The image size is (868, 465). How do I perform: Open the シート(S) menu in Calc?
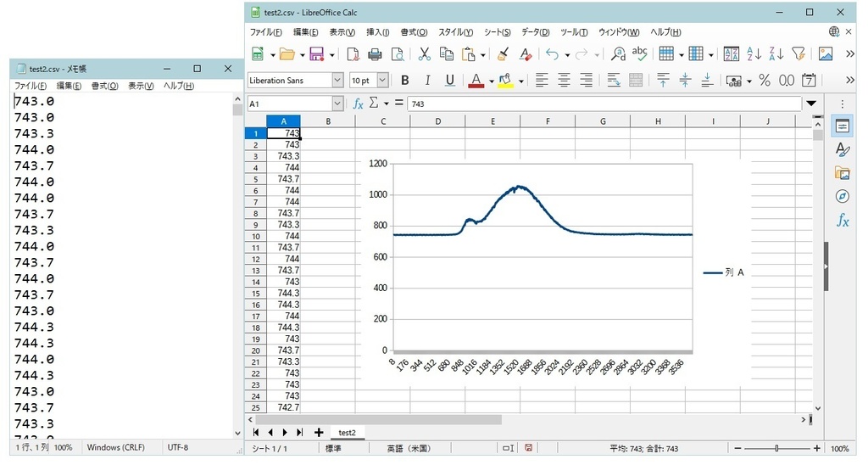[497, 32]
